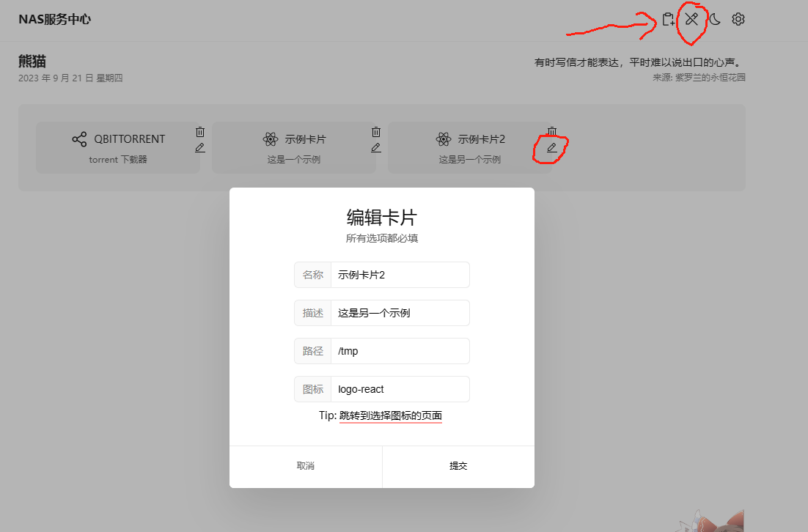Click the 这是一个示例 card description
This screenshot has height=532, width=808.
294,160
